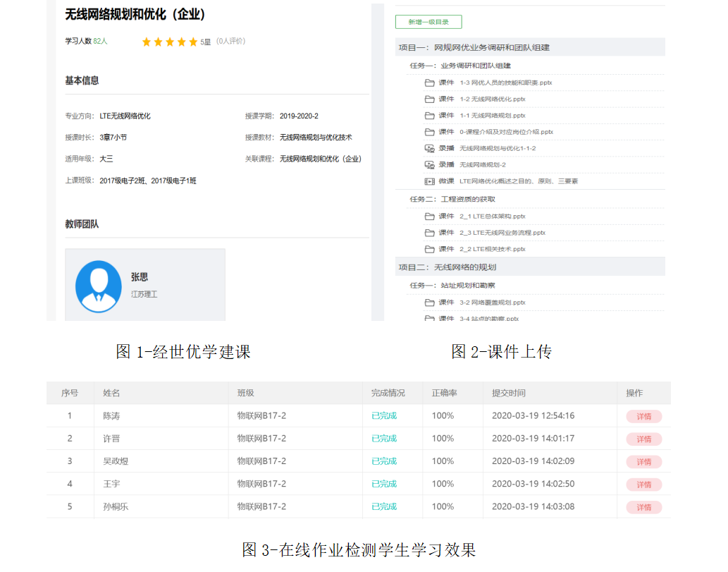Open courseware 0-课程介绍及对应岗位介绍.pptx
This screenshot has width=728, height=572.
(506, 132)
